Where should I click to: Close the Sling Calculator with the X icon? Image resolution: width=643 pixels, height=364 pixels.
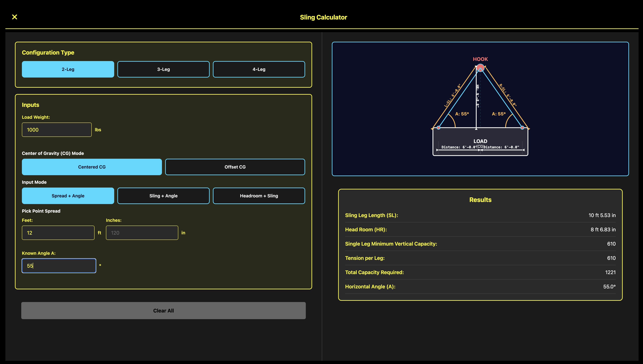tap(14, 17)
